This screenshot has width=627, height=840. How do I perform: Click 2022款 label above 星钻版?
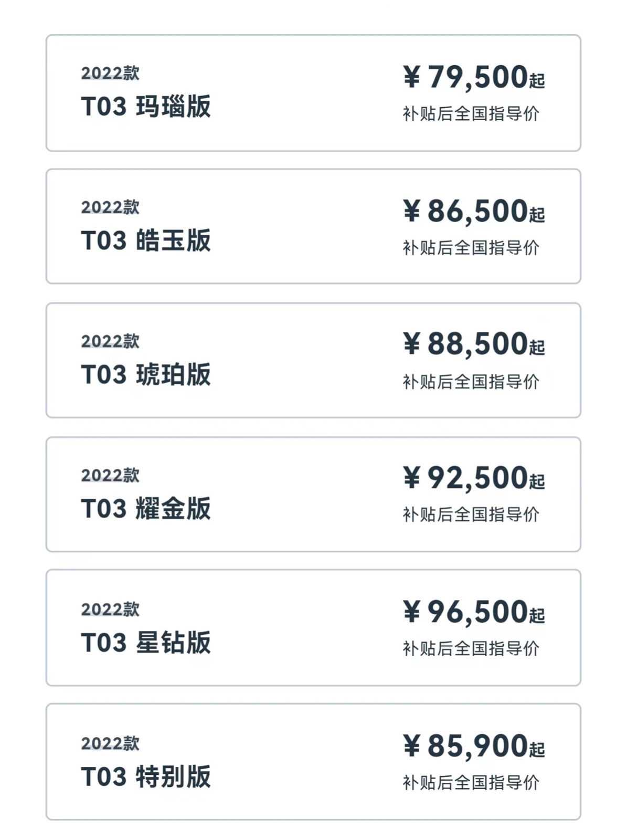110,609
